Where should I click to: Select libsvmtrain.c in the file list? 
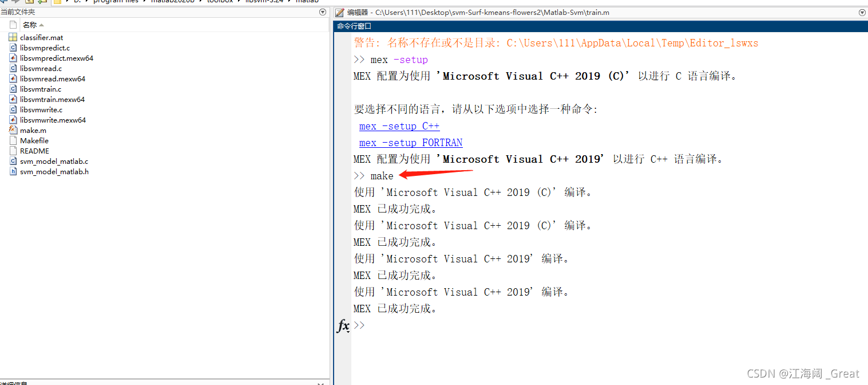pyautogui.click(x=41, y=89)
